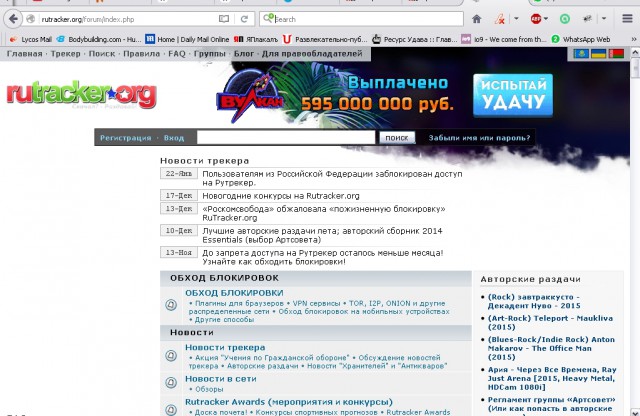This screenshot has height=416, width=640.
Task: Open dropdown arrow after the grey toolbar icon
Action: pyautogui.click(x=604, y=19)
